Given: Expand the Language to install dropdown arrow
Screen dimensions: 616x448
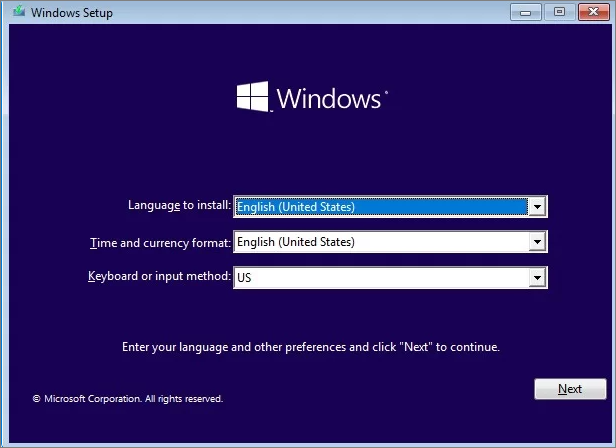Looking at the screenshot, I should 537,207.
